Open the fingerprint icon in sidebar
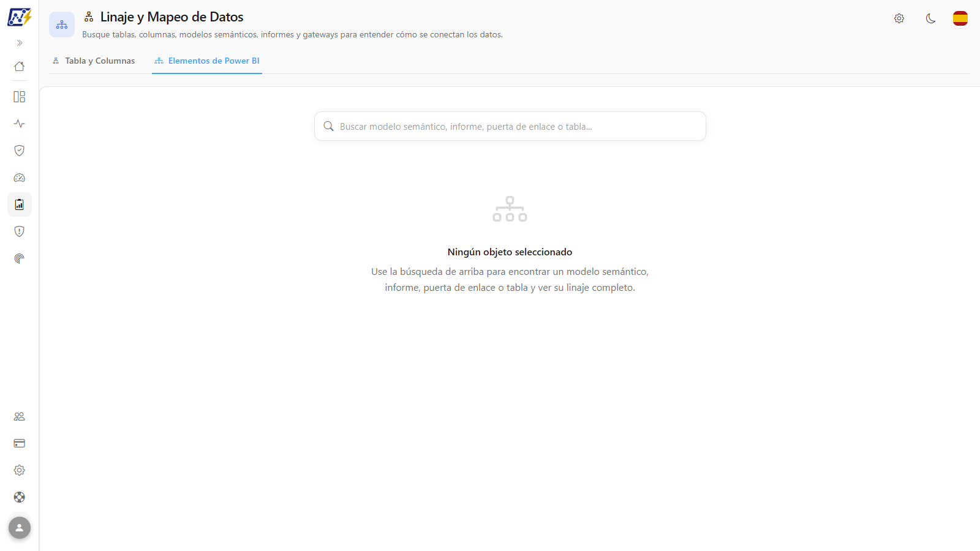Screen dimensions: 980x551 click(20, 258)
